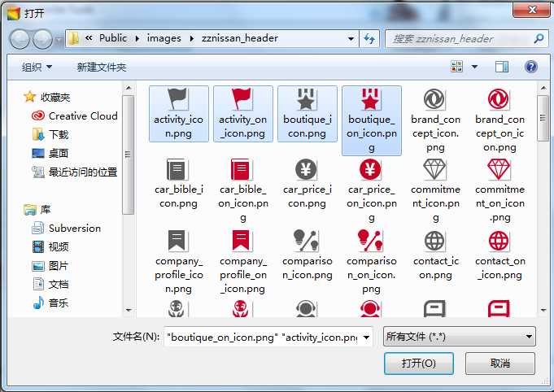Click the 打开(O) button
This screenshot has width=554, height=392.
tap(419, 363)
